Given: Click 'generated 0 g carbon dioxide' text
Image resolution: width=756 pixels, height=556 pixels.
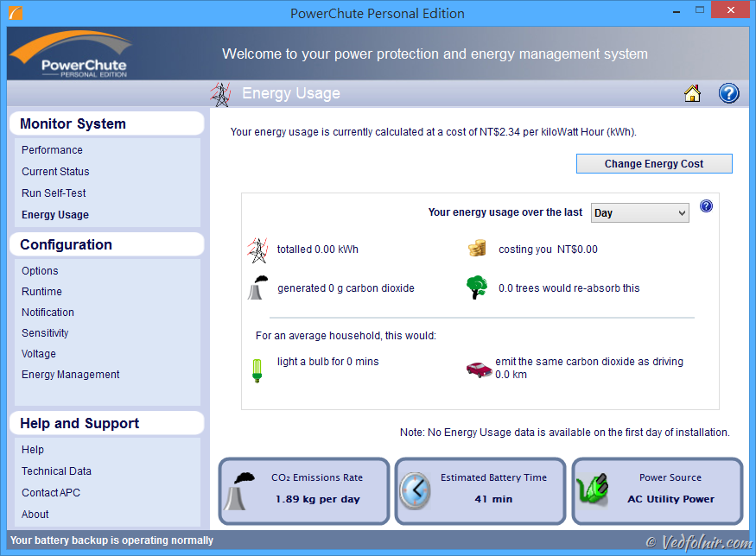Looking at the screenshot, I should [x=346, y=288].
